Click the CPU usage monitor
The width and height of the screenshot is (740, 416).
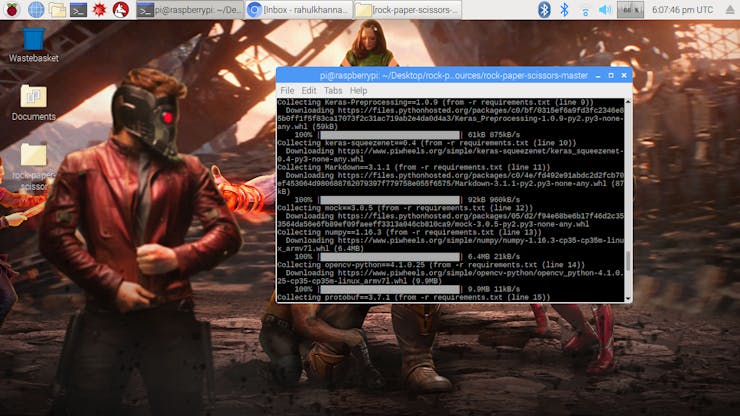tap(630, 9)
